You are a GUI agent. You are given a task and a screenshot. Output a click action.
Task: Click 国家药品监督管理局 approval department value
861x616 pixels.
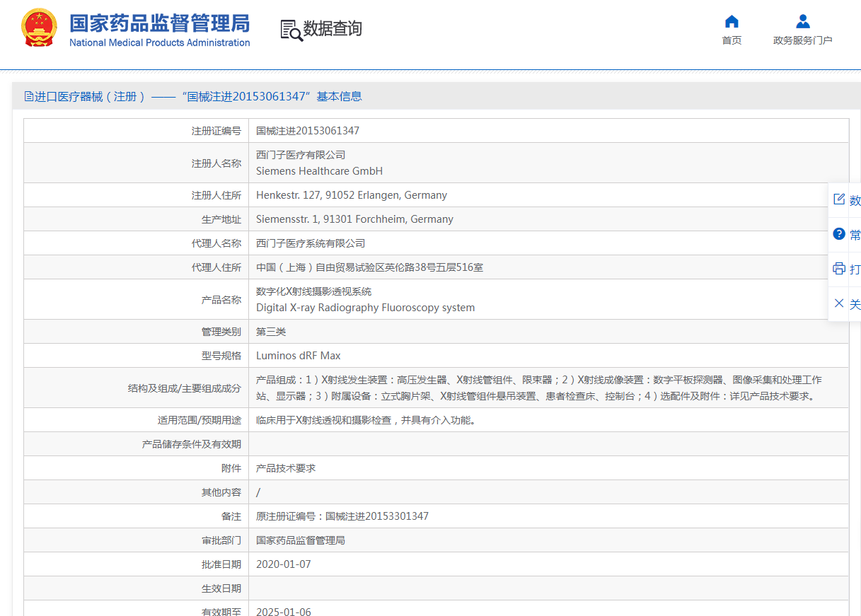pyautogui.click(x=301, y=540)
